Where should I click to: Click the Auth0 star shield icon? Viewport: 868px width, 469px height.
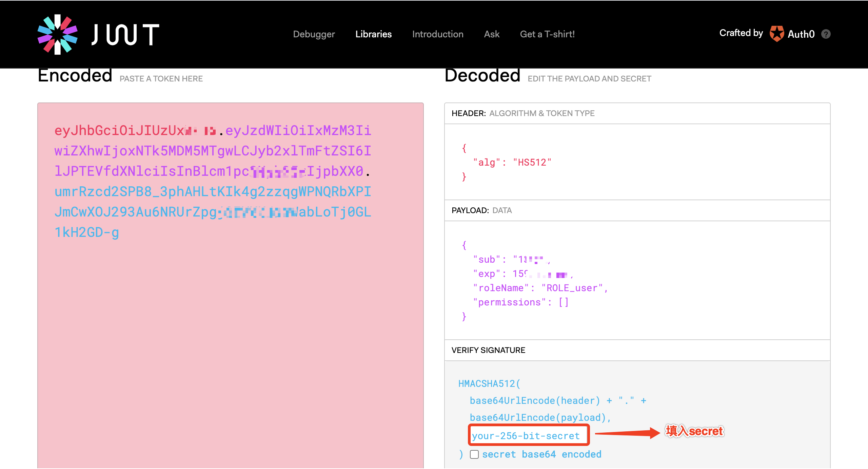pos(776,34)
